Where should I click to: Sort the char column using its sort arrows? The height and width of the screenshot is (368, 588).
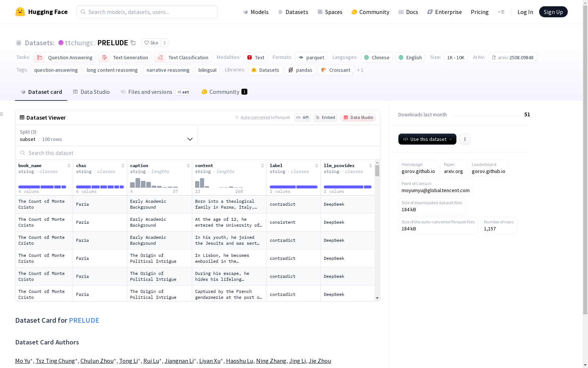123,166
